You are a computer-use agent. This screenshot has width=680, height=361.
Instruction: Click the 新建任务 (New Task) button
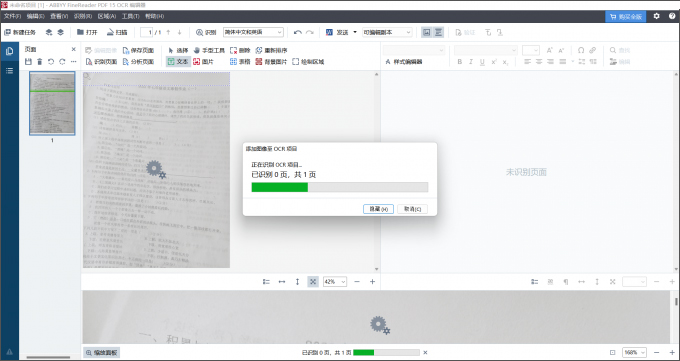(20, 33)
